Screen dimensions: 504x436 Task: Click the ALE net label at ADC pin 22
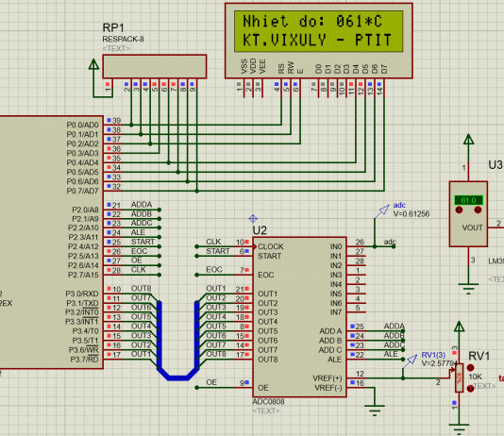coord(391,354)
